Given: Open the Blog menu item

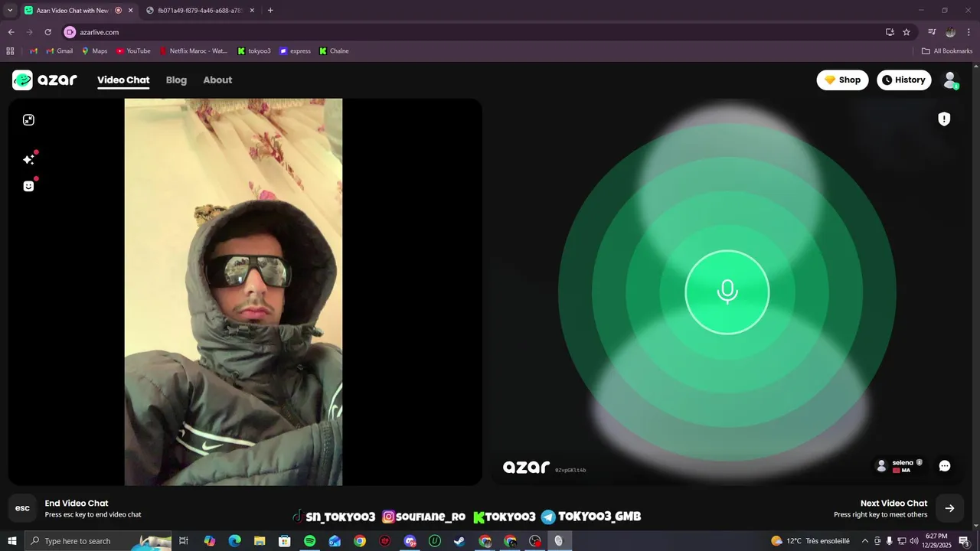Looking at the screenshot, I should click(x=176, y=80).
